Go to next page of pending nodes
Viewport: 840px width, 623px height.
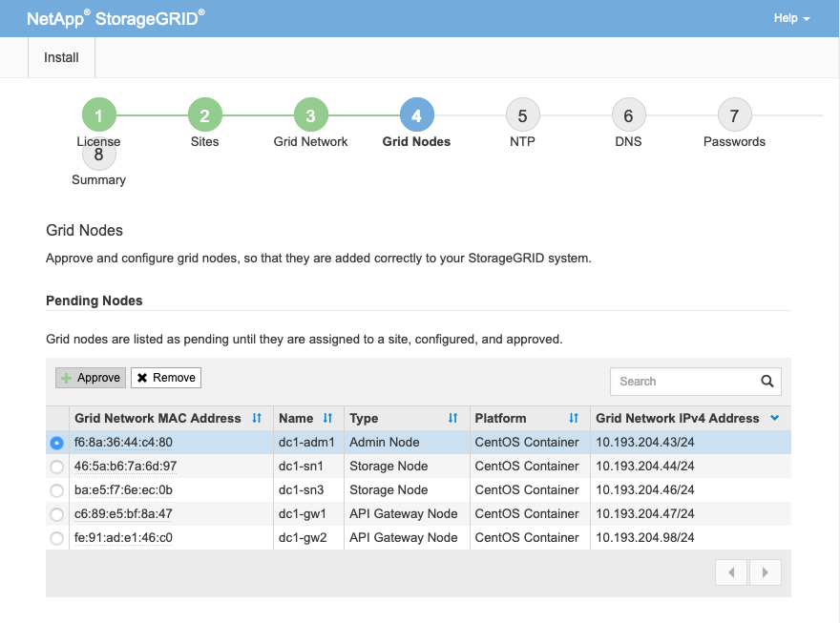point(765,572)
